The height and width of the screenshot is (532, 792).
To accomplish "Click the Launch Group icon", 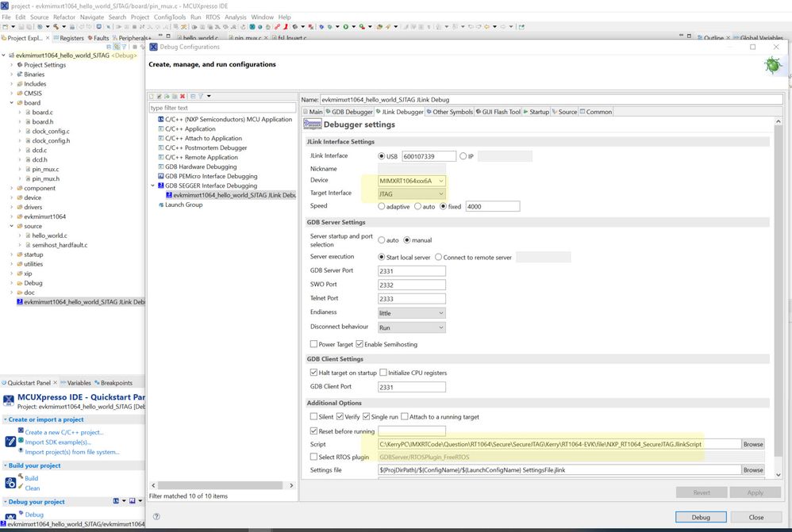I will (161, 205).
